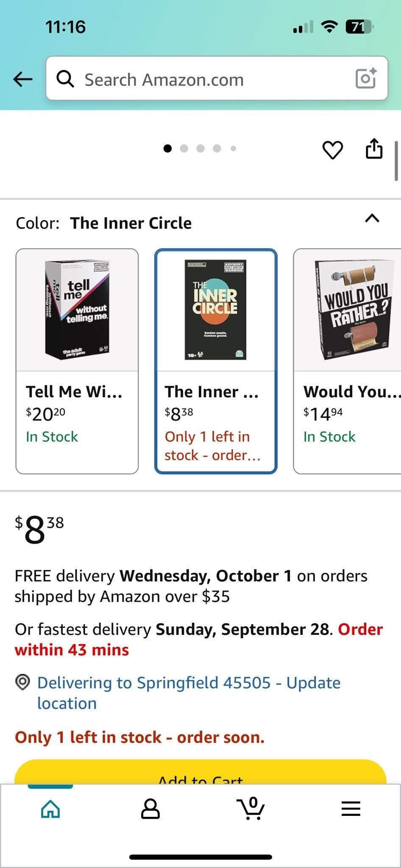
Task: Tap the share icon
Action: pyautogui.click(x=374, y=148)
